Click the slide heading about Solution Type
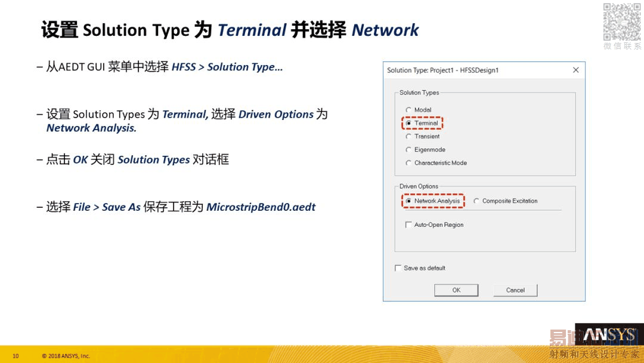 click(x=230, y=30)
